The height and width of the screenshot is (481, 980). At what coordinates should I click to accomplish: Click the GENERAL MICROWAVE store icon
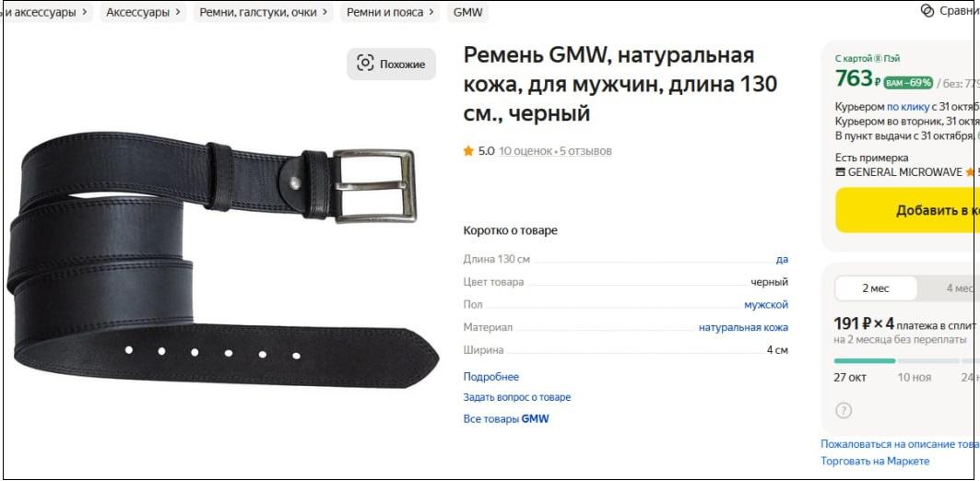(x=840, y=171)
